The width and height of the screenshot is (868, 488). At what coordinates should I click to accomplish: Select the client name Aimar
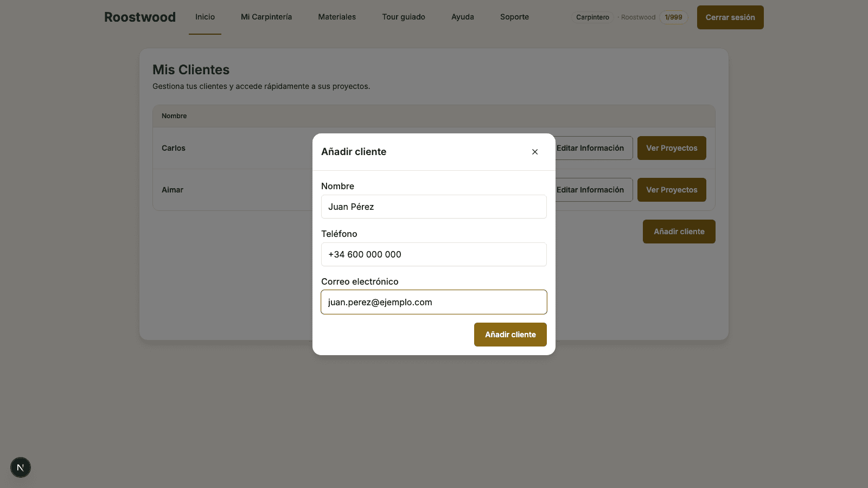pyautogui.click(x=173, y=190)
